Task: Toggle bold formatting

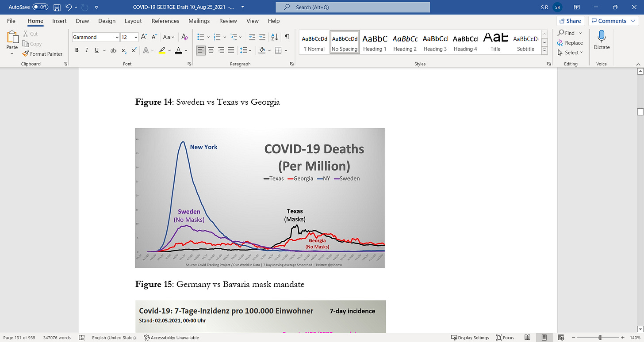Action: 77,50
